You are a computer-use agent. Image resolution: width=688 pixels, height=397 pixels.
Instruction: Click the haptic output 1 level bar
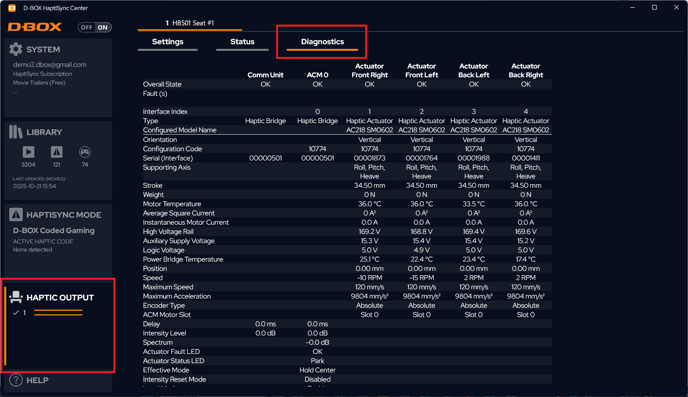[x=58, y=313]
